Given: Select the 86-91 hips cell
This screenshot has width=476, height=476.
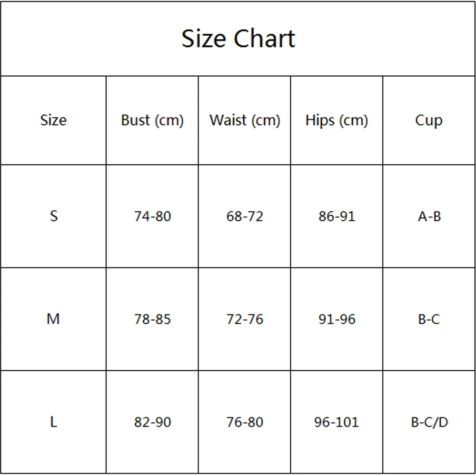Looking at the screenshot, I should coord(337,217).
